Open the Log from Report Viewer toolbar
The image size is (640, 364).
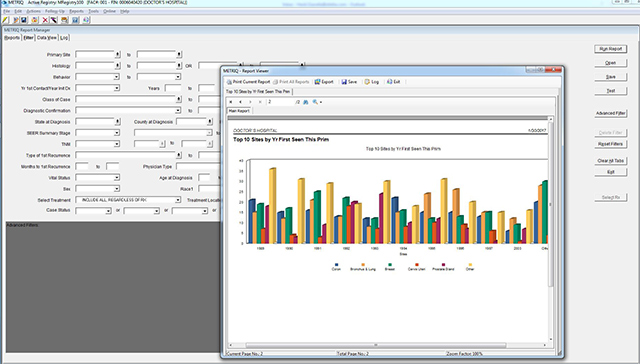[x=371, y=82]
